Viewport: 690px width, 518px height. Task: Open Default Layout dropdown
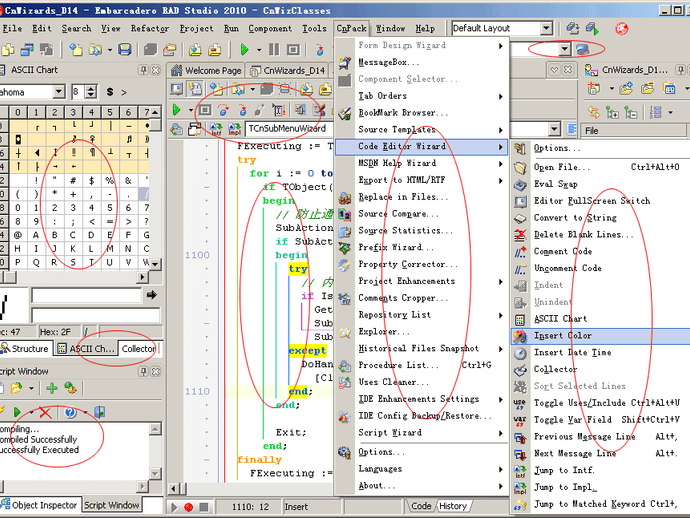546,29
